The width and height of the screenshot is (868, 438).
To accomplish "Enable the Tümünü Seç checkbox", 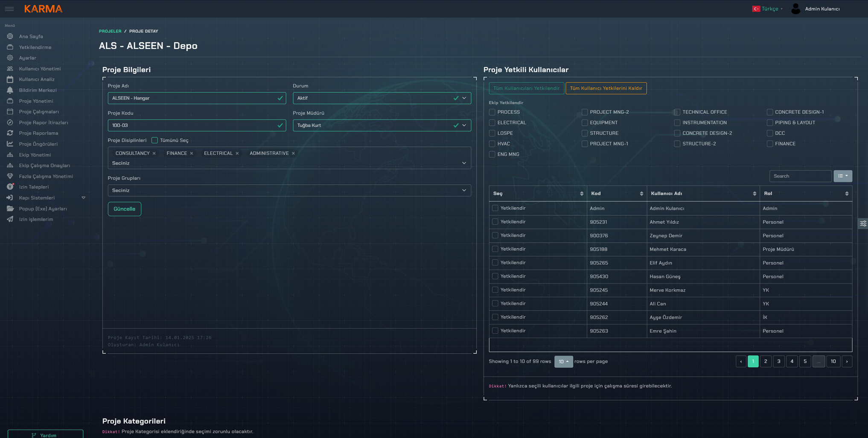I will pos(154,140).
